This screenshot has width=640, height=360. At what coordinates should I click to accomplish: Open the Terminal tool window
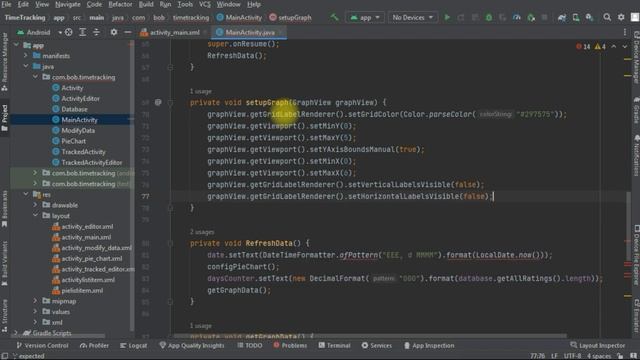334,345
